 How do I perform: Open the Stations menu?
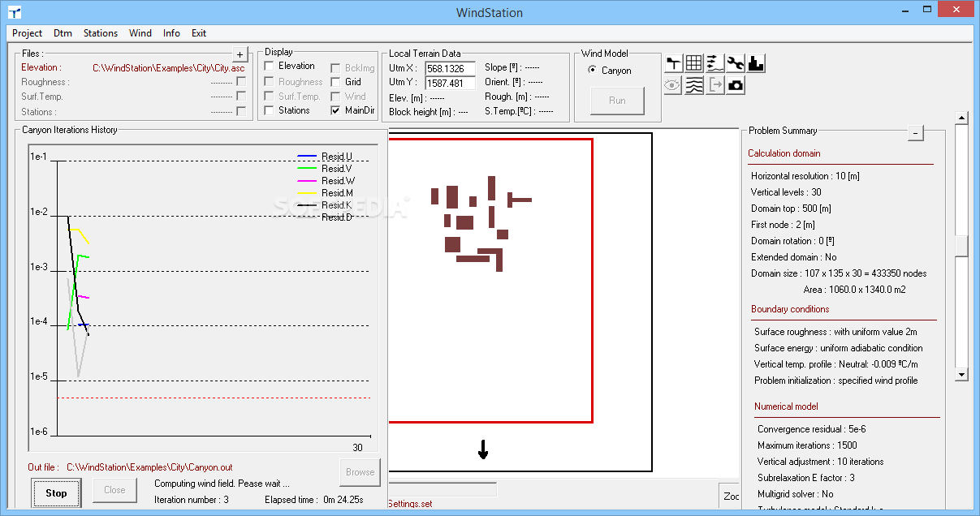coord(101,33)
